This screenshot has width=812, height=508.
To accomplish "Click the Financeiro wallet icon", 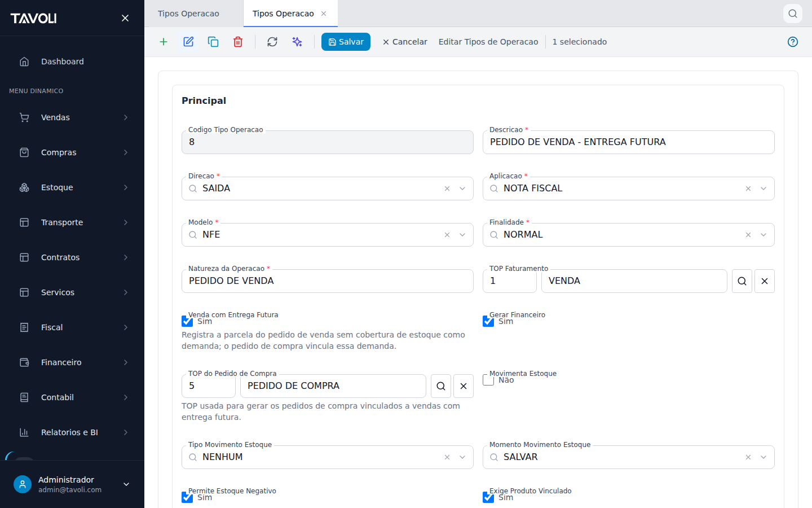I will click(x=24, y=362).
